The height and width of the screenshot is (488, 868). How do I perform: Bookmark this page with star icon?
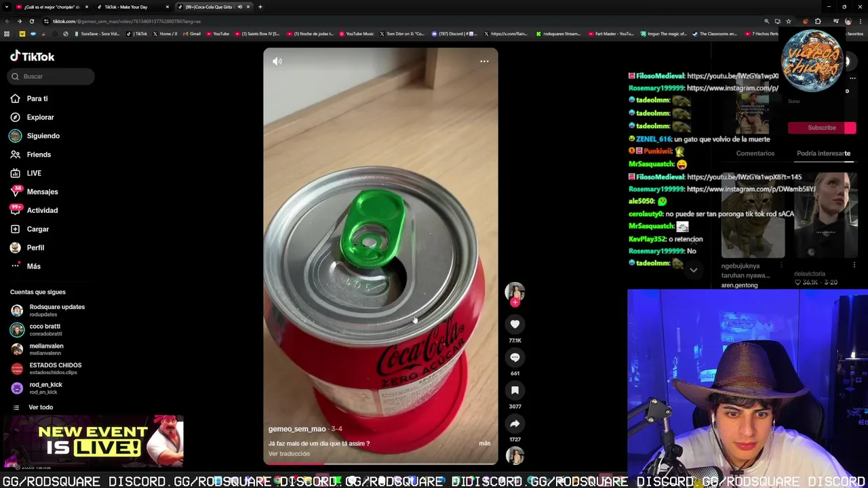[x=788, y=21]
